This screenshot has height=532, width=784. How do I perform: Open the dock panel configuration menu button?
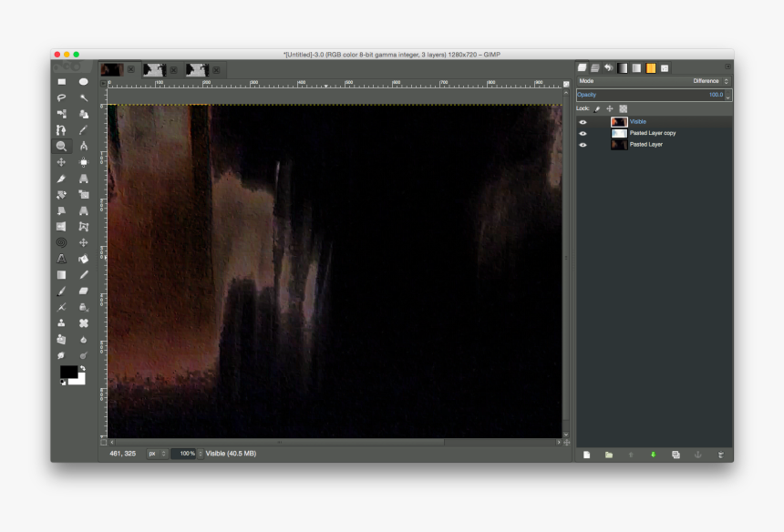[727, 66]
